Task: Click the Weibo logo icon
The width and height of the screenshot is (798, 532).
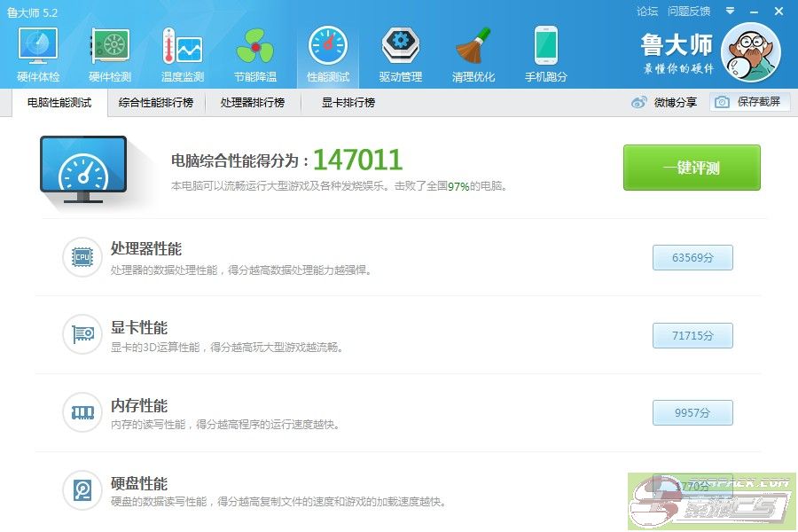Action: (x=638, y=102)
